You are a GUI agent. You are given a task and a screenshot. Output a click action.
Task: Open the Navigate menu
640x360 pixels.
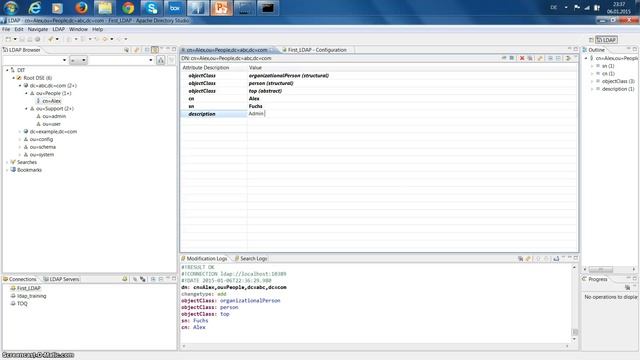38,29
